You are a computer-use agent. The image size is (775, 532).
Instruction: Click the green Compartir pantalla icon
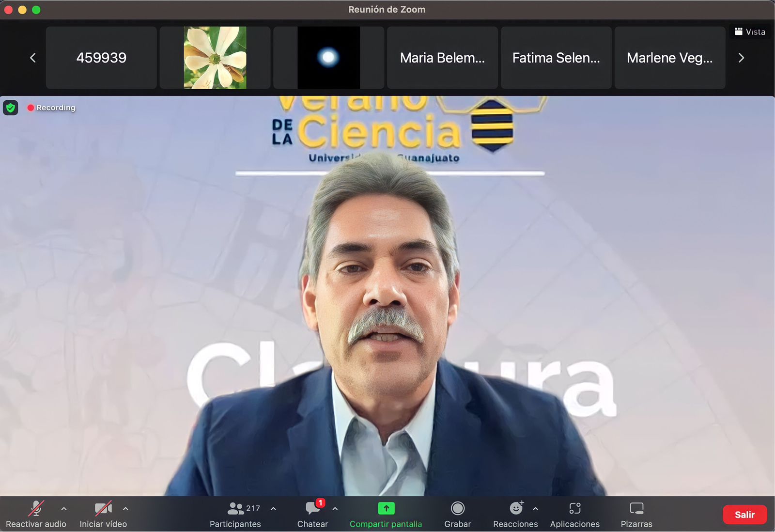386,508
